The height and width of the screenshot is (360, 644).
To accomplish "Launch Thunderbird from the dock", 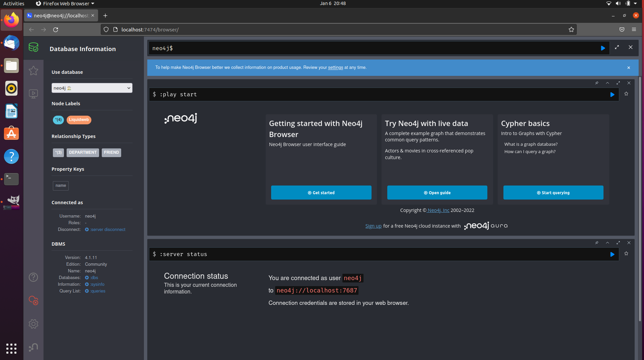I will pos(11,43).
